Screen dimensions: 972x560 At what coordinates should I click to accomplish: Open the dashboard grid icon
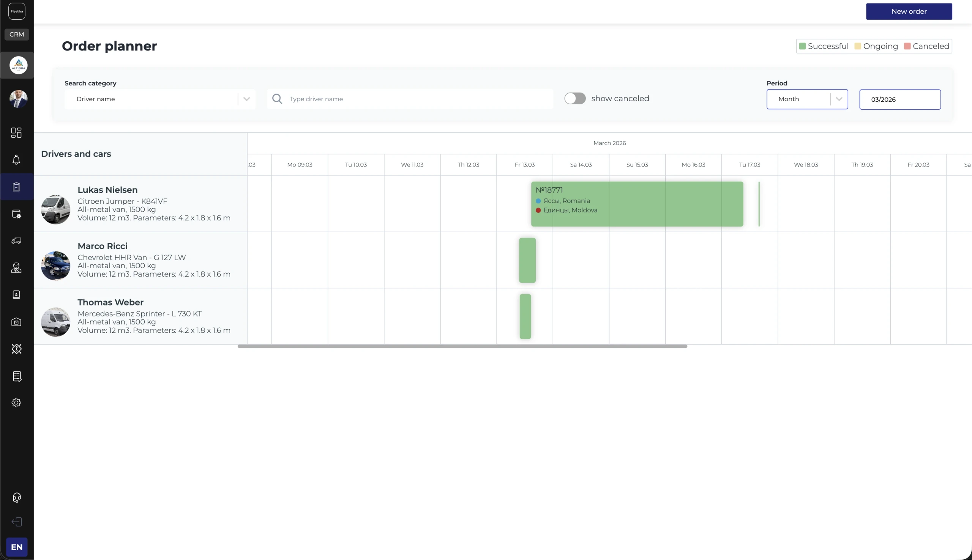pos(16,133)
